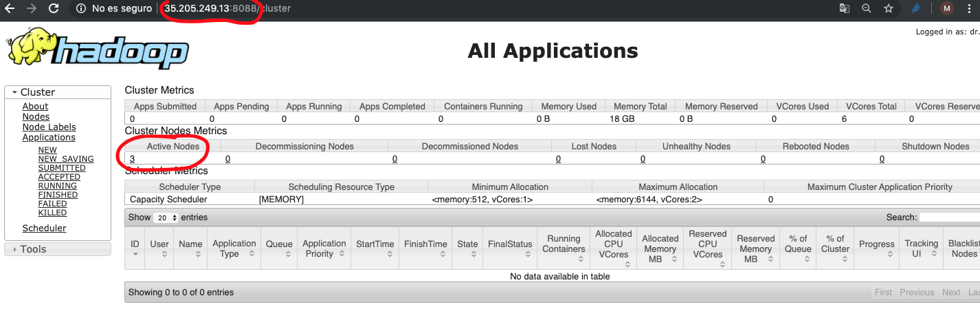Open the Node Labels link
This screenshot has width=980, height=318.
tap(49, 127)
